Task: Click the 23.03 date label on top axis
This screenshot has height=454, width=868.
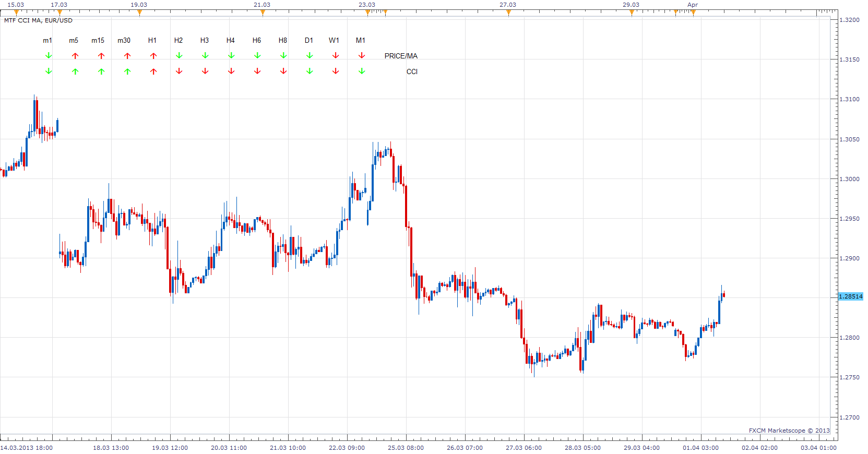Action: tap(367, 5)
